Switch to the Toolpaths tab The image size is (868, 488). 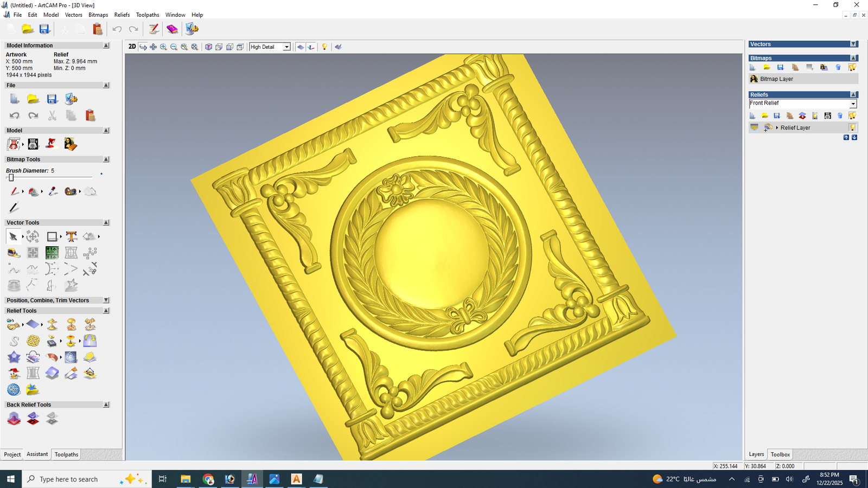point(66,454)
